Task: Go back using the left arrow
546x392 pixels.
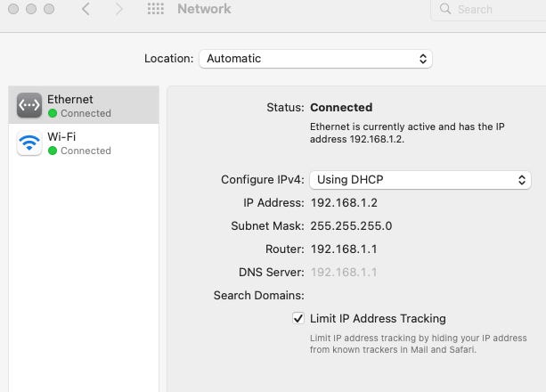Action: coord(86,9)
